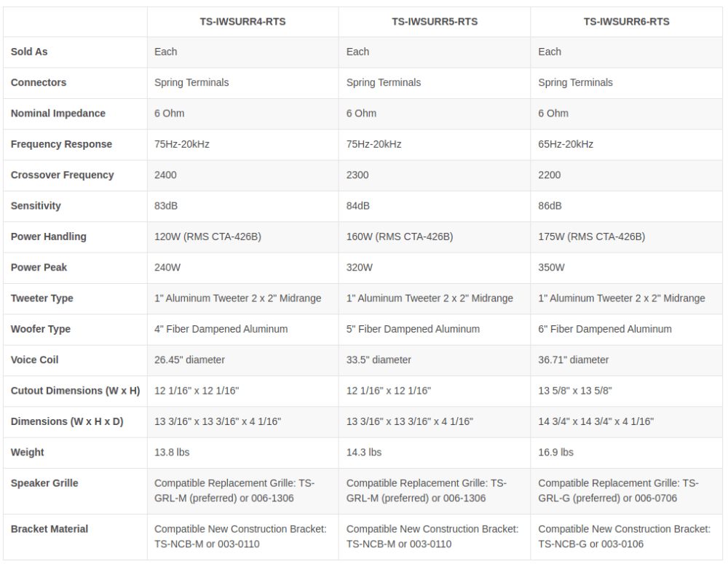The width and height of the screenshot is (728, 564).
Task: Select the Bracket Material row label
Action: pos(50,529)
